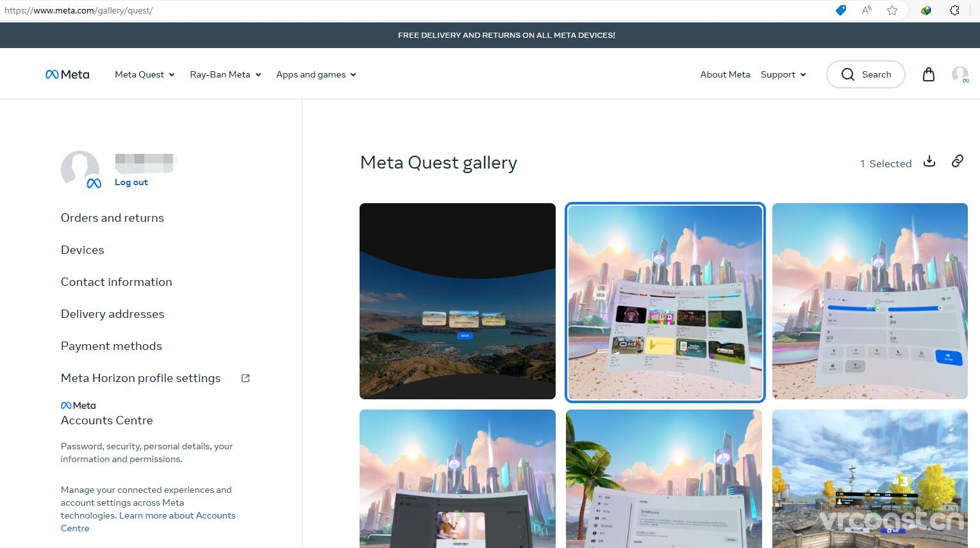Expand the Apps and games menu
The image size is (980, 548).
pyautogui.click(x=316, y=74)
